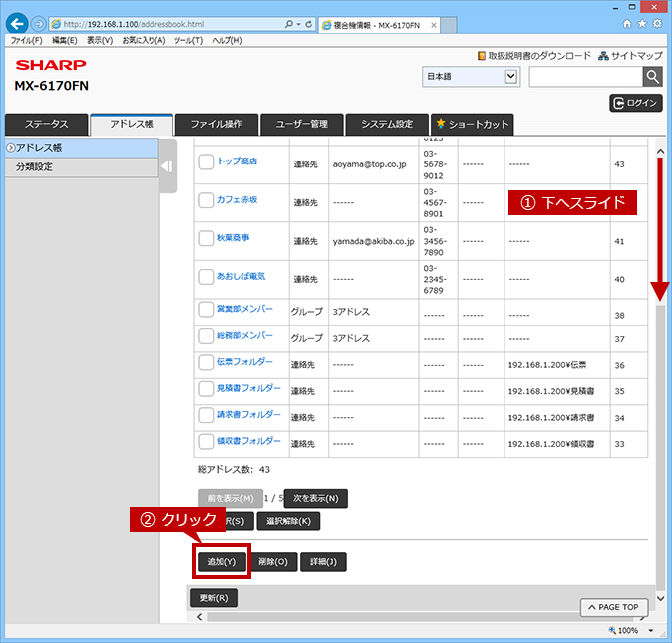Tick the 営業部メンバー group checkbox
This screenshot has height=643, width=672.
tap(206, 309)
